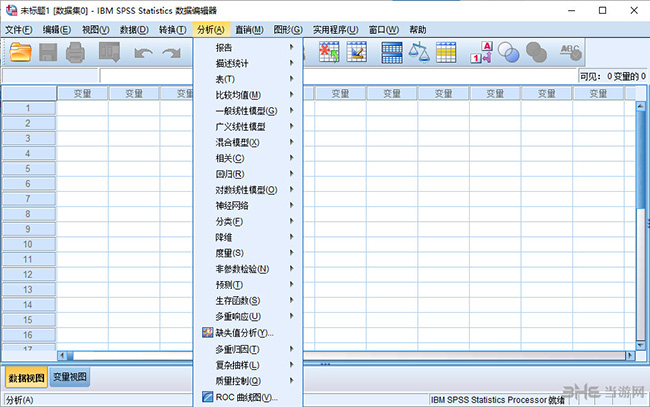
Task: Click the insert cases icon with red asterisk
Action: coord(329,52)
